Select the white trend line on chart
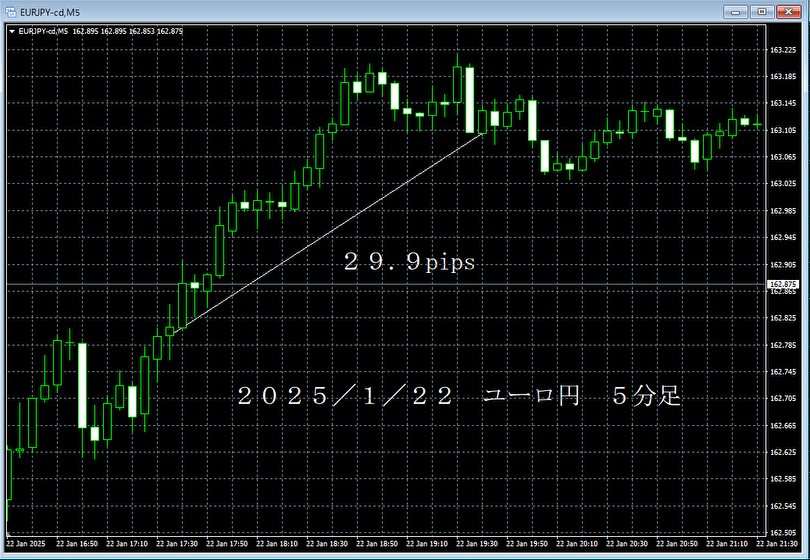Image resolution: width=810 pixels, height=560 pixels. (x=326, y=234)
